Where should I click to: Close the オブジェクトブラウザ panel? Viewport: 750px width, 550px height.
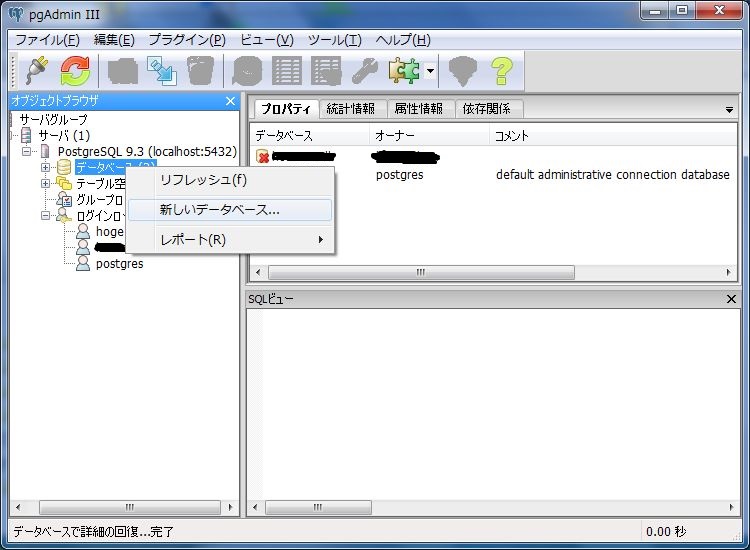[230, 101]
